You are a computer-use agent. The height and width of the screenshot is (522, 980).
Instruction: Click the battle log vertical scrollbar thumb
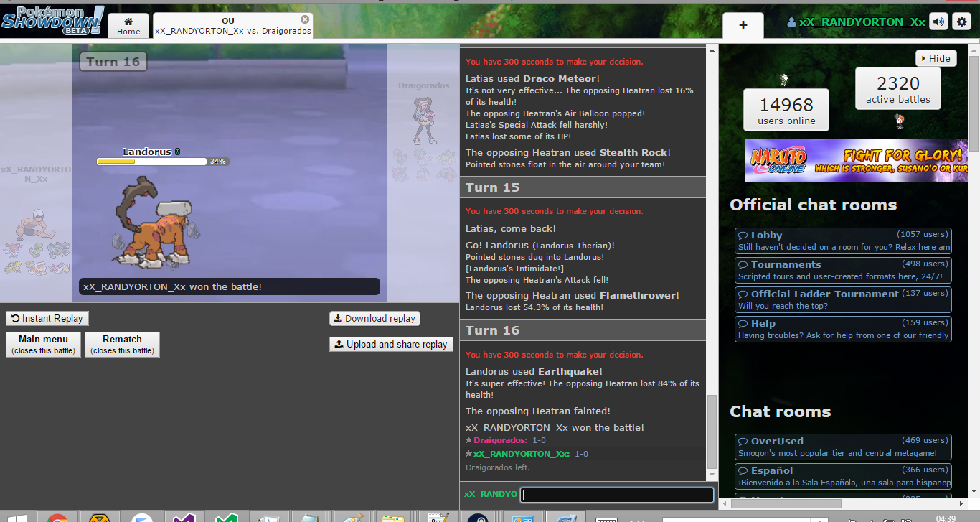tap(712, 430)
